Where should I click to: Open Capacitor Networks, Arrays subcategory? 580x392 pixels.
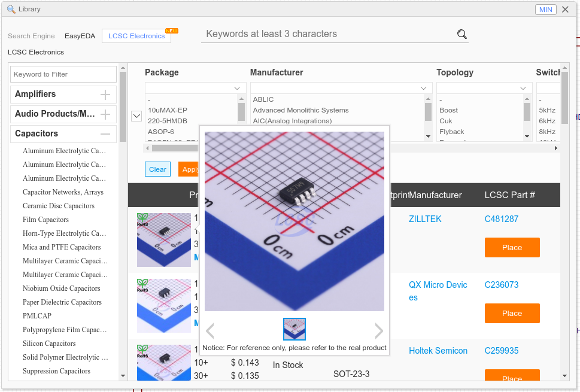[x=63, y=192]
